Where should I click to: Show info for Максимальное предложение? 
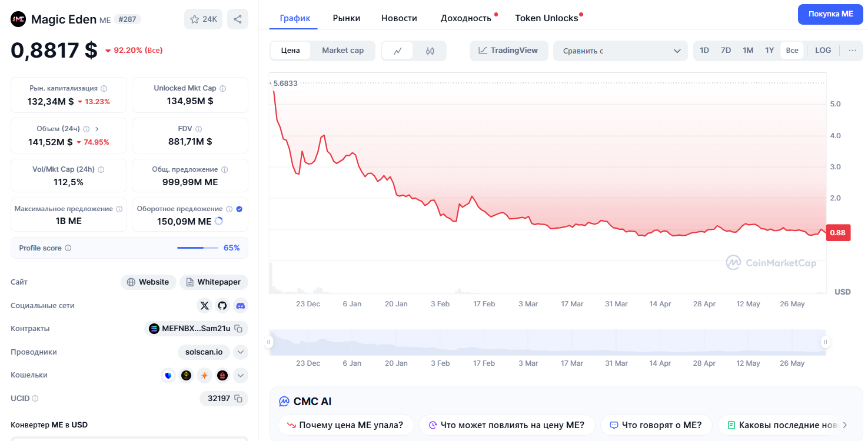point(119,209)
